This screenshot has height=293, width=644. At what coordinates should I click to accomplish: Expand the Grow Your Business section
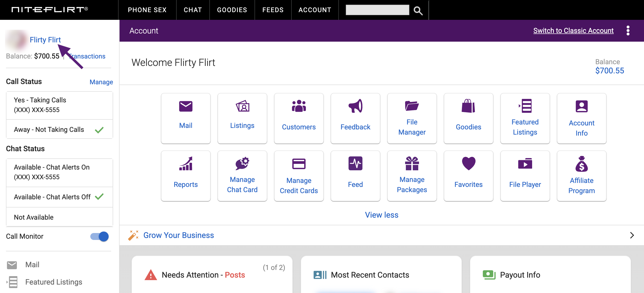coord(382,235)
